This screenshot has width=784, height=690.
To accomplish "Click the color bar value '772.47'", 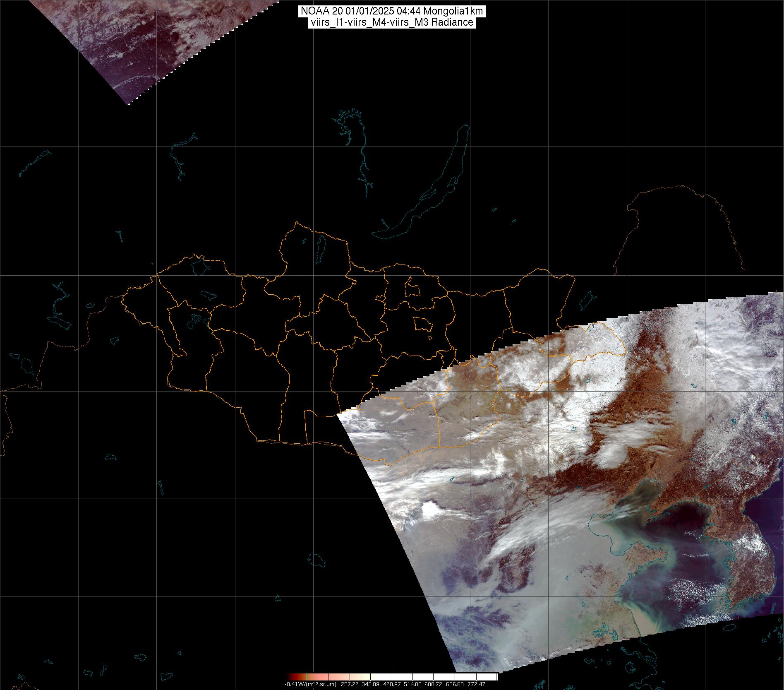I will [476, 684].
